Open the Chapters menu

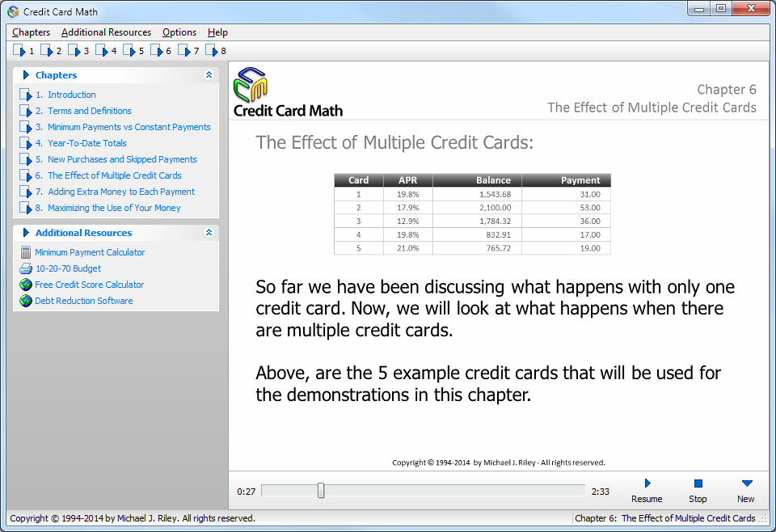pyautogui.click(x=32, y=32)
